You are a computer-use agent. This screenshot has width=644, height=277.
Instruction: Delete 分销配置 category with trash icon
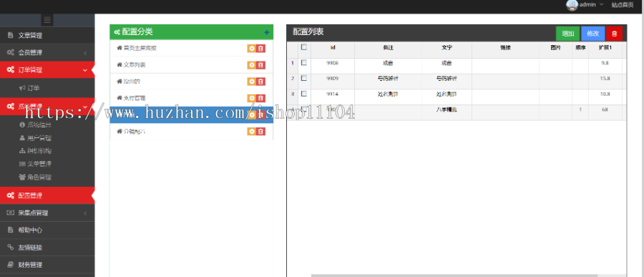click(260, 132)
